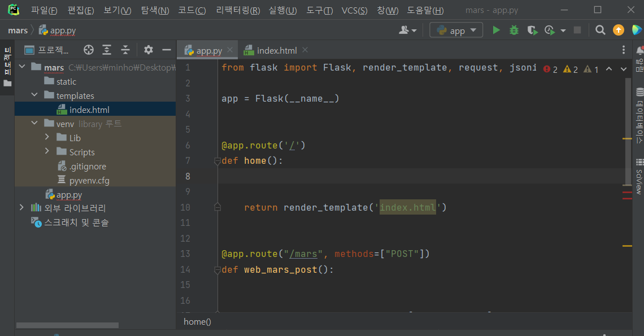Open Search Everywhere magnifier icon
644x336 pixels.
[x=600, y=30]
